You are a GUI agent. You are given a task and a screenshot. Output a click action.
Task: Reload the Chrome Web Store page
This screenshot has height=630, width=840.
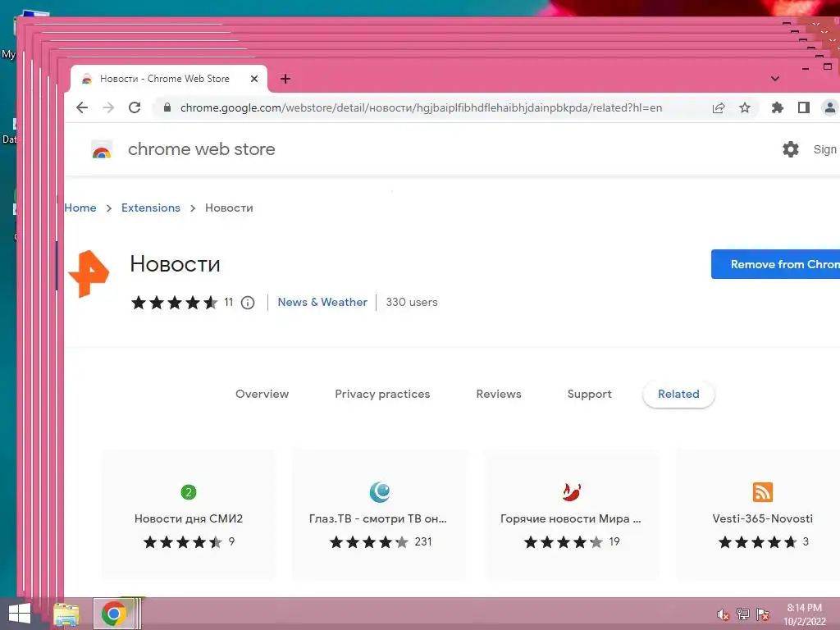click(x=135, y=107)
